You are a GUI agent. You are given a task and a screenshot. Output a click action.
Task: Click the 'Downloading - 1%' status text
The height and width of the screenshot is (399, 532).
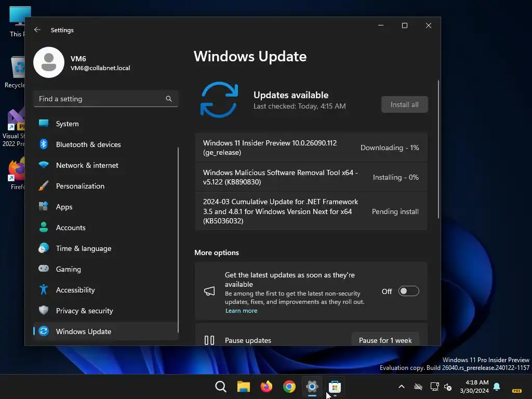[x=390, y=148]
